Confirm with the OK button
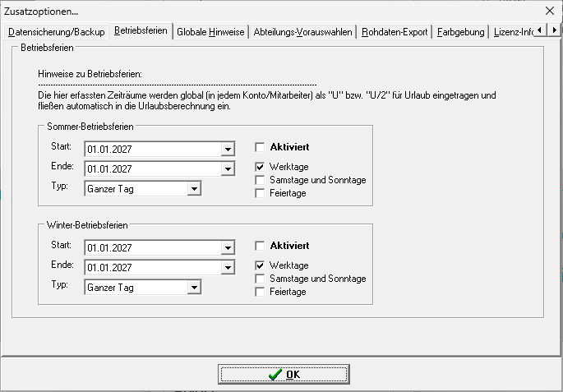This screenshot has height=392, width=563. pyautogui.click(x=284, y=375)
